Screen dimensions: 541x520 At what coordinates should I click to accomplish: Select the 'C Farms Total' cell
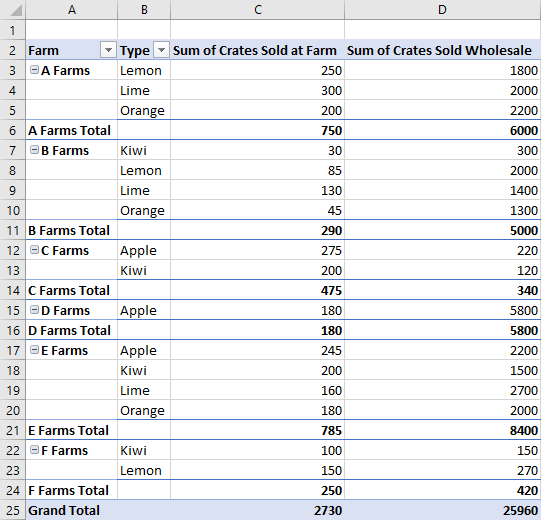tap(71, 290)
